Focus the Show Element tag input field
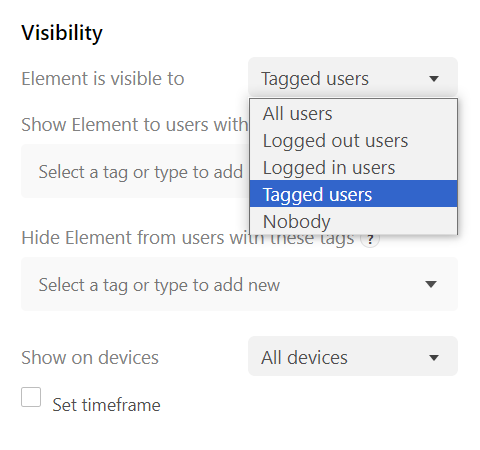The image size is (480, 450). tap(135, 171)
